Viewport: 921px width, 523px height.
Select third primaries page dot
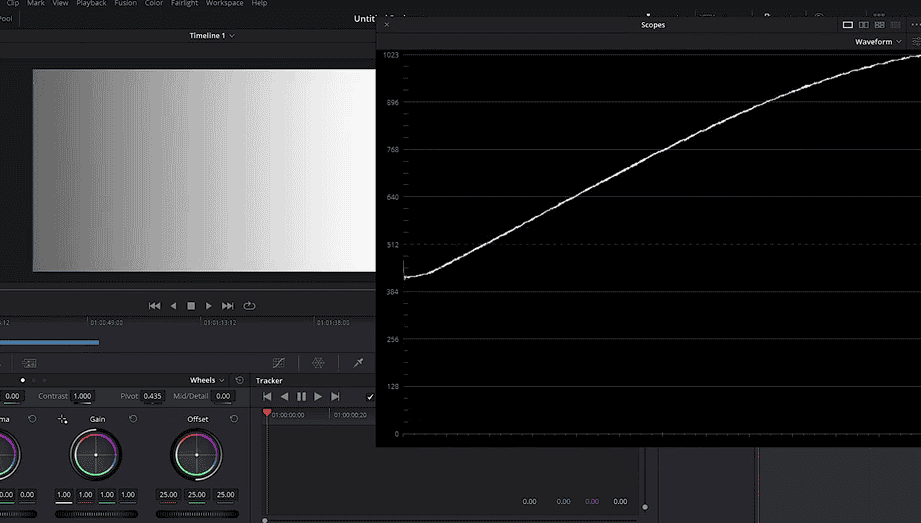45,380
